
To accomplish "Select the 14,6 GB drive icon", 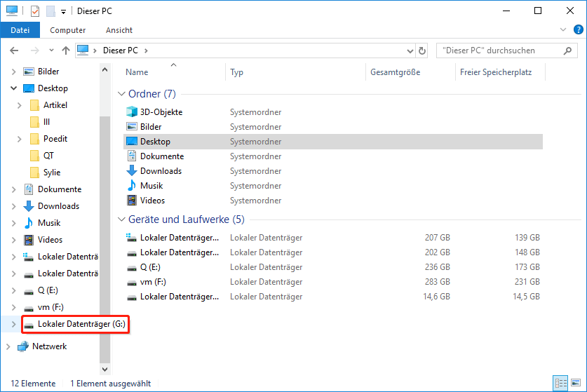I will pyautogui.click(x=132, y=297).
